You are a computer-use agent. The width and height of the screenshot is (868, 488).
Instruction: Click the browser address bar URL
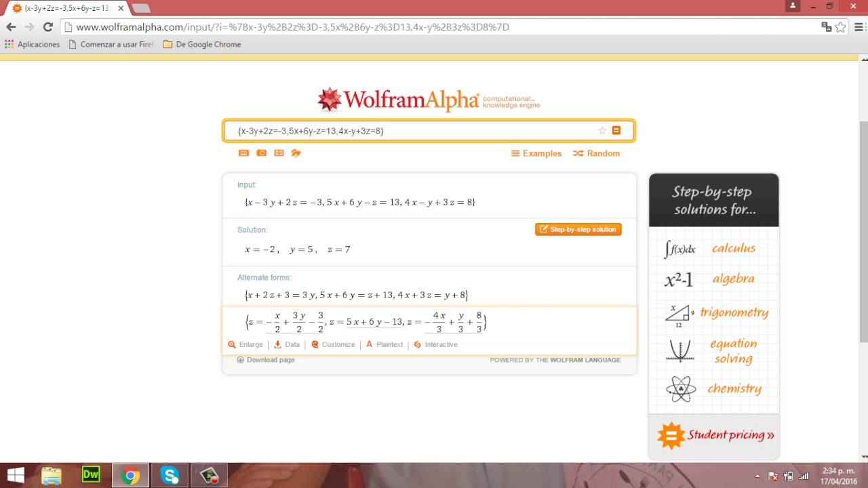click(x=292, y=27)
